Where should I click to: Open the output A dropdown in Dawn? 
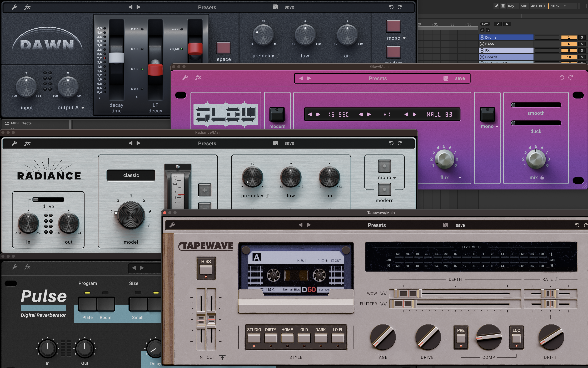[x=83, y=108]
